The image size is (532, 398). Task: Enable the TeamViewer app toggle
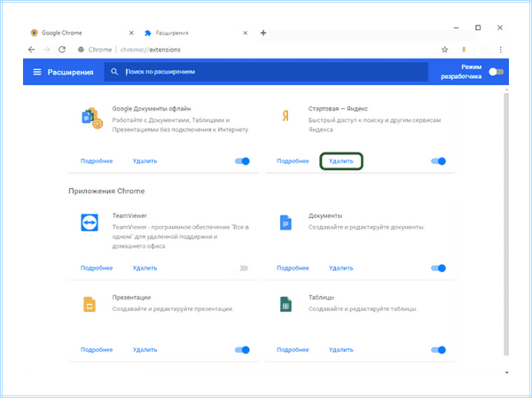(242, 268)
